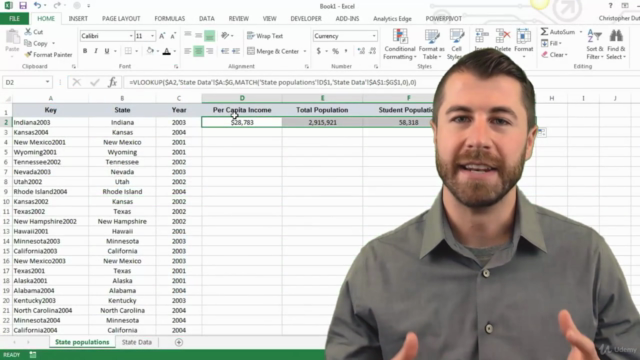Screen dimensions: 640x360
Task: Toggle Align Right
Action: click(209, 51)
